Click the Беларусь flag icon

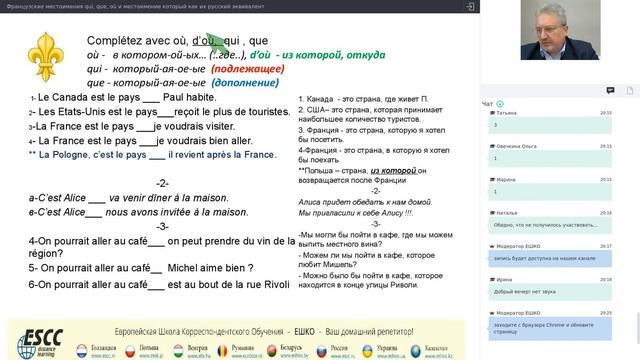(272, 351)
